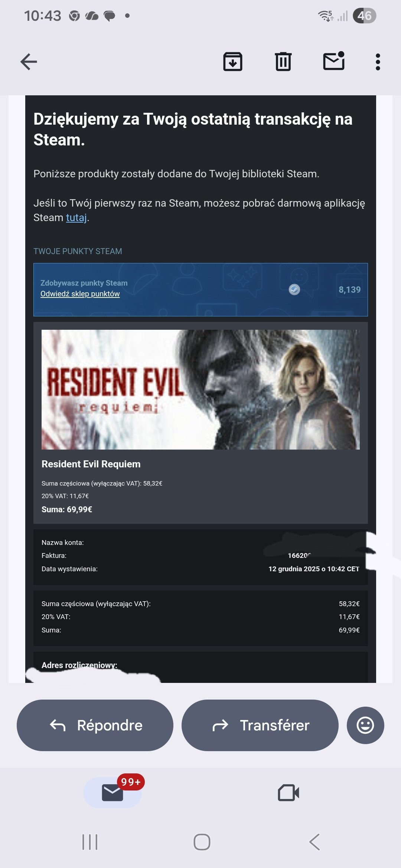Tap the Transférer forward button
The height and width of the screenshot is (868, 401).
tap(260, 725)
